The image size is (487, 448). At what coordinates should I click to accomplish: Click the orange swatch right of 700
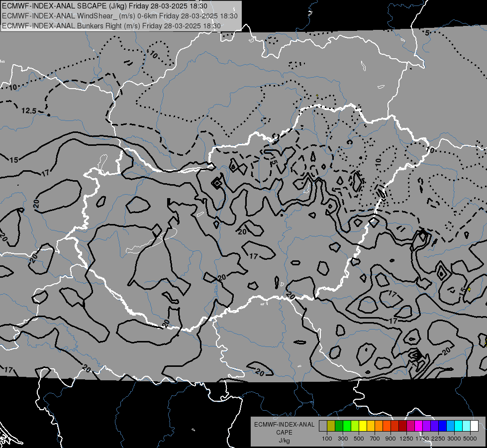379,426
